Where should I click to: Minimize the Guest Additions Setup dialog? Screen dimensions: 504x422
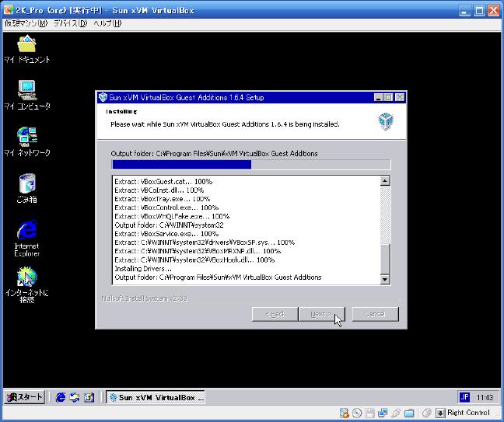(x=379, y=97)
